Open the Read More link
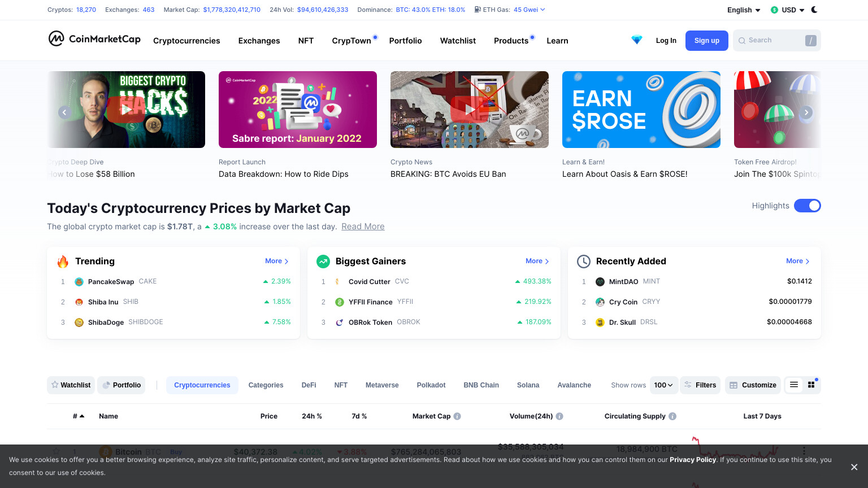Screen dimensions: 868x488 point(363,226)
